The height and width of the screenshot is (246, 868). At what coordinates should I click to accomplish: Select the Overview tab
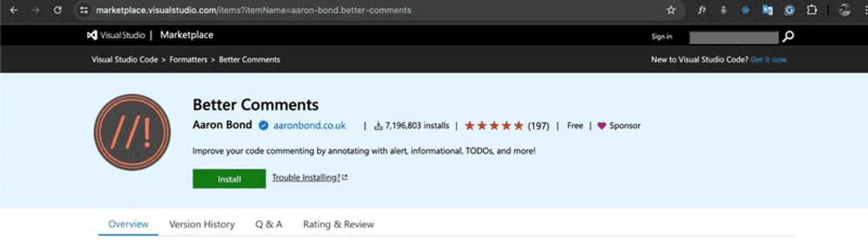tap(128, 224)
